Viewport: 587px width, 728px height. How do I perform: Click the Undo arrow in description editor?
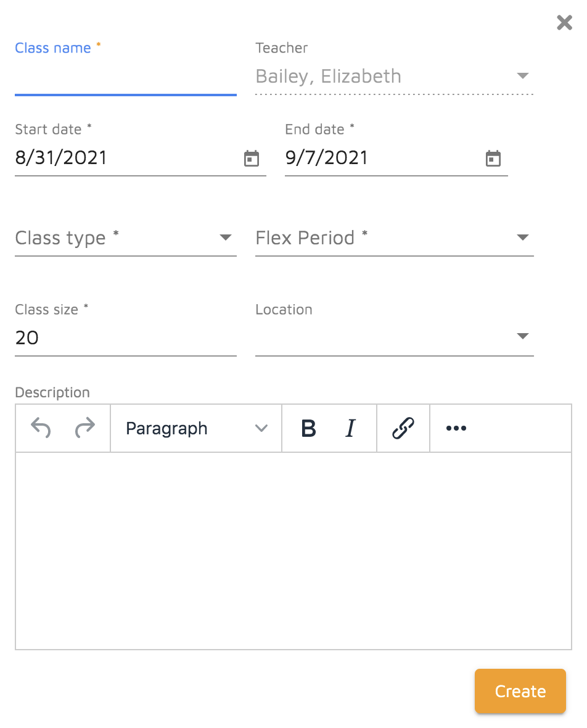tap(41, 428)
